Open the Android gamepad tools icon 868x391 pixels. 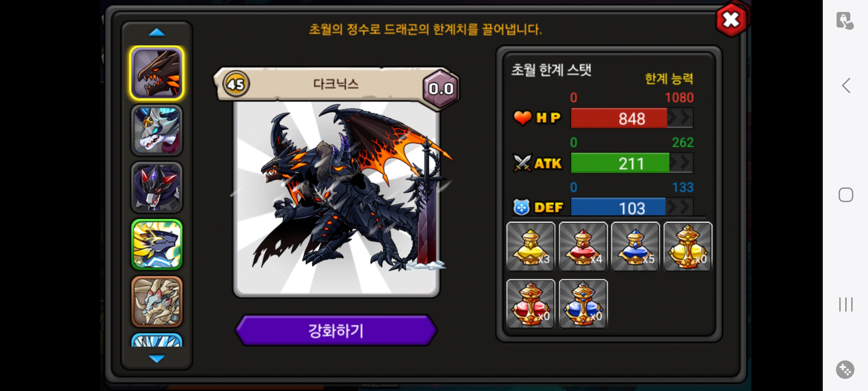(845, 370)
